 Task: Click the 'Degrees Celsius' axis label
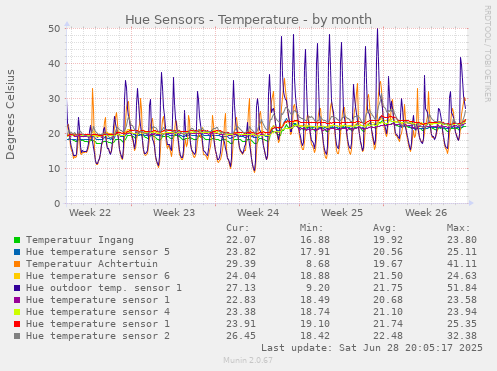tap(10, 115)
